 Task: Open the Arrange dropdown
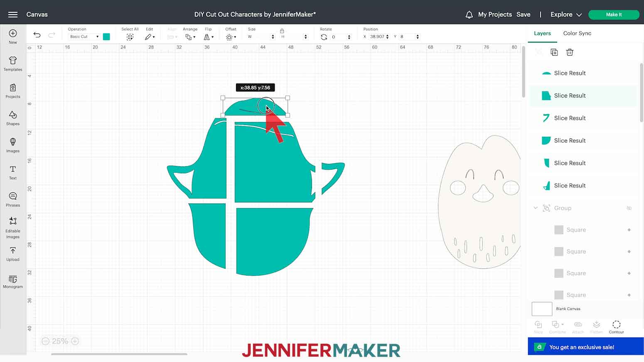[x=190, y=37]
